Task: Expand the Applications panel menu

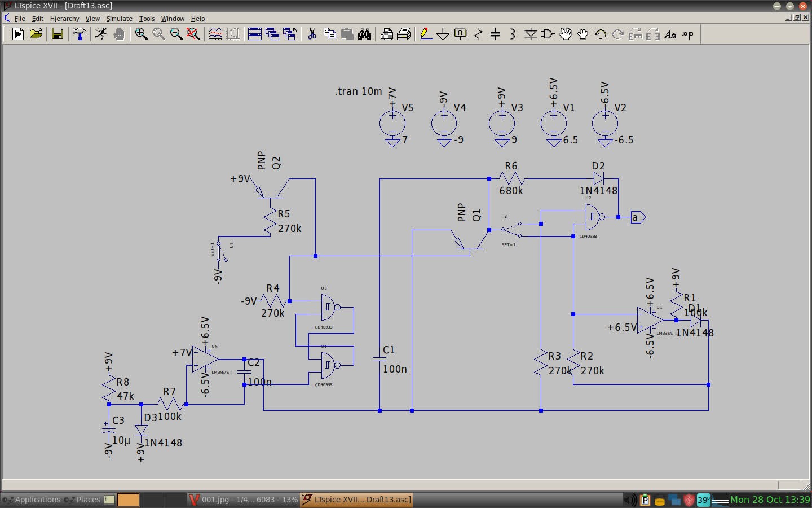Action: tap(32, 500)
